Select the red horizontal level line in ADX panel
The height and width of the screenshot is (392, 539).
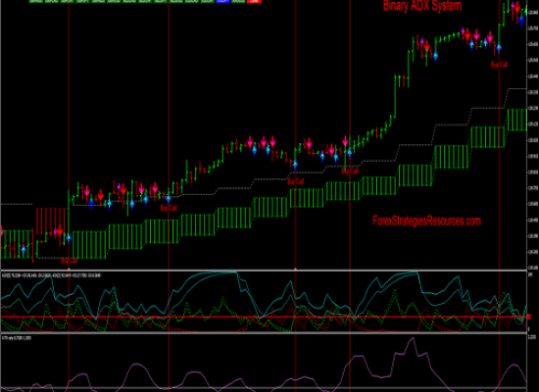coord(264,317)
